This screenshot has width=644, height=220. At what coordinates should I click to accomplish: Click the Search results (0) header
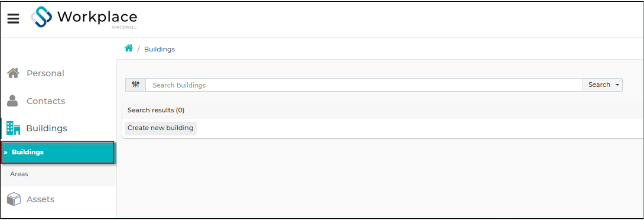pyautogui.click(x=155, y=110)
